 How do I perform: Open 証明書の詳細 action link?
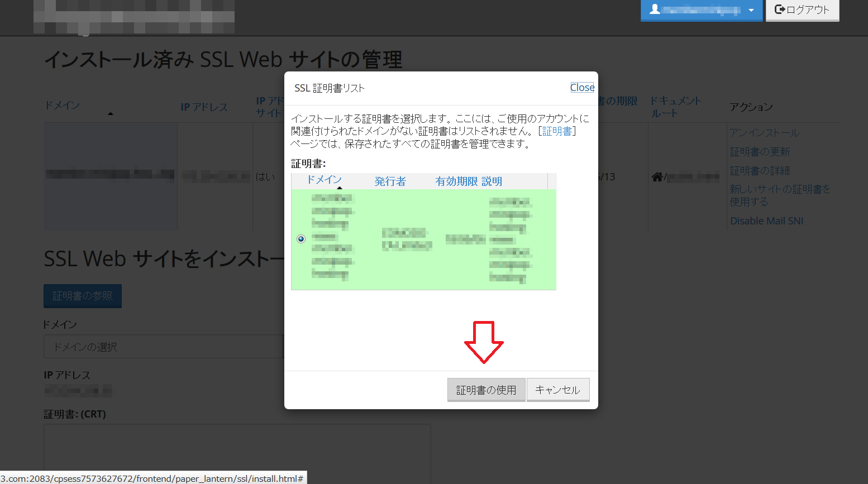(x=760, y=171)
